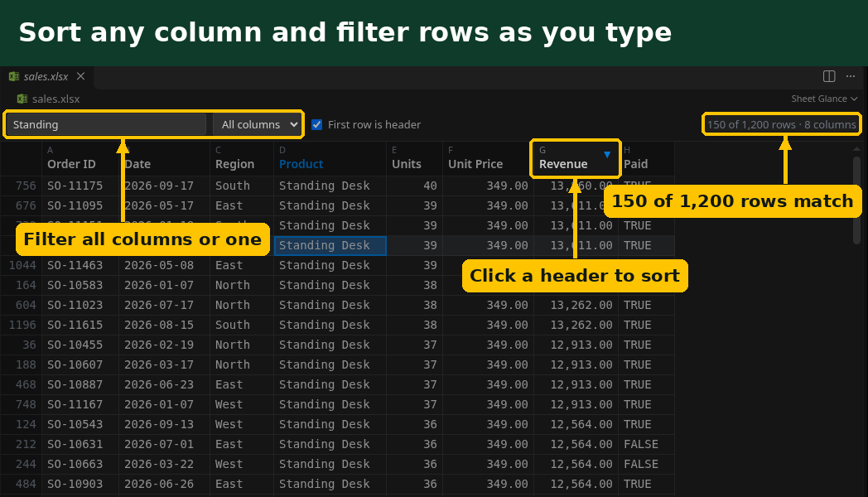This screenshot has height=497, width=868.
Task: Click the 150 of 1,200 rows status text
Action: pyautogui.click(x=781, y=124)
